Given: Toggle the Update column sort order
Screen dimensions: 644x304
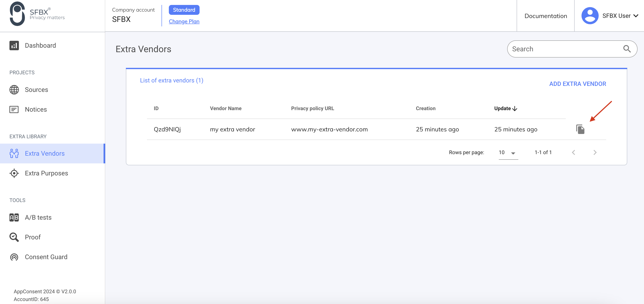Looking at the screenshot, I should (505, 108).
